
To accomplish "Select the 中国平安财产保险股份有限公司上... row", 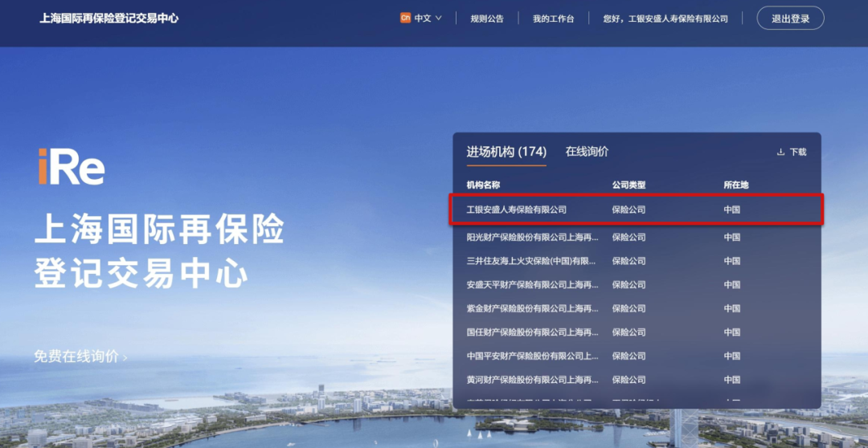I will coord(637,356).
